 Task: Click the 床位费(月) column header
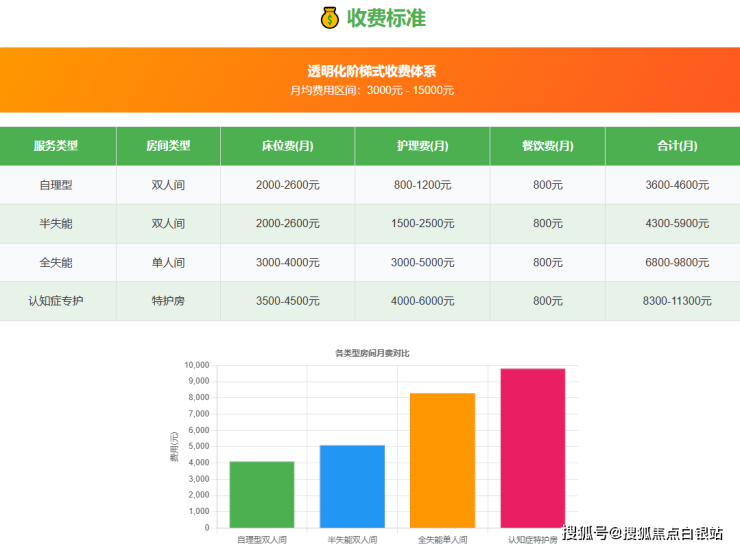tap(287, 146)
